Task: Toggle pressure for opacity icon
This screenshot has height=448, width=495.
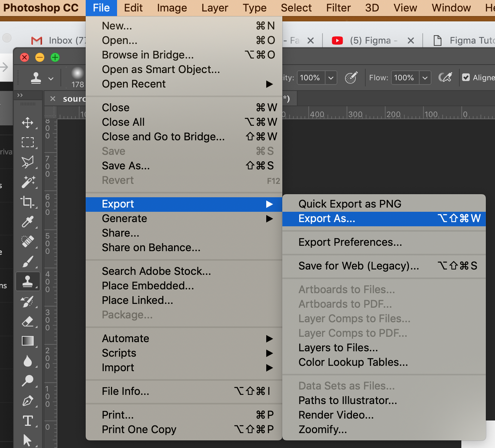Action: [351, 78]
